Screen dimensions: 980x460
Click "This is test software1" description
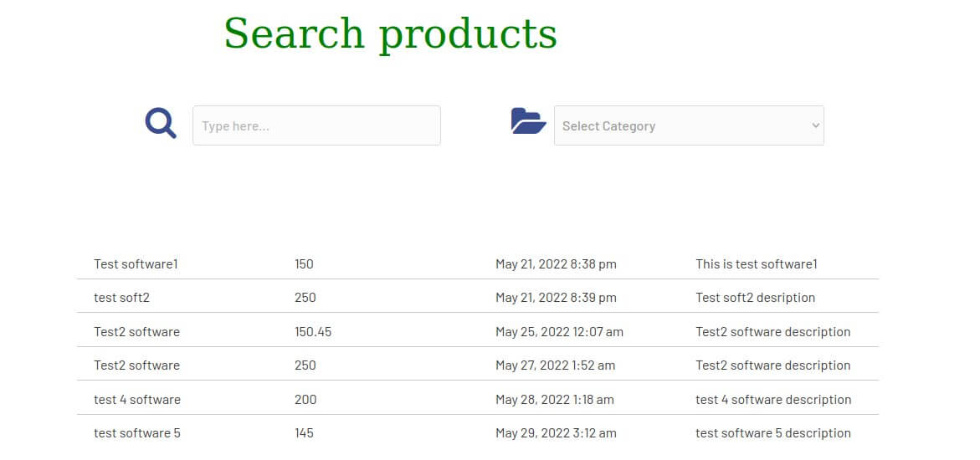(x=756, y=264)
